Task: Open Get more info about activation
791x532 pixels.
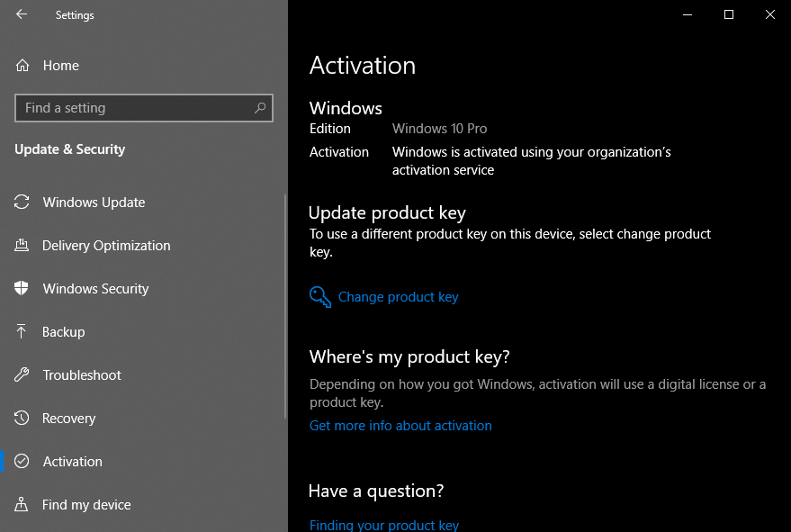Action: tap(400, 426)
